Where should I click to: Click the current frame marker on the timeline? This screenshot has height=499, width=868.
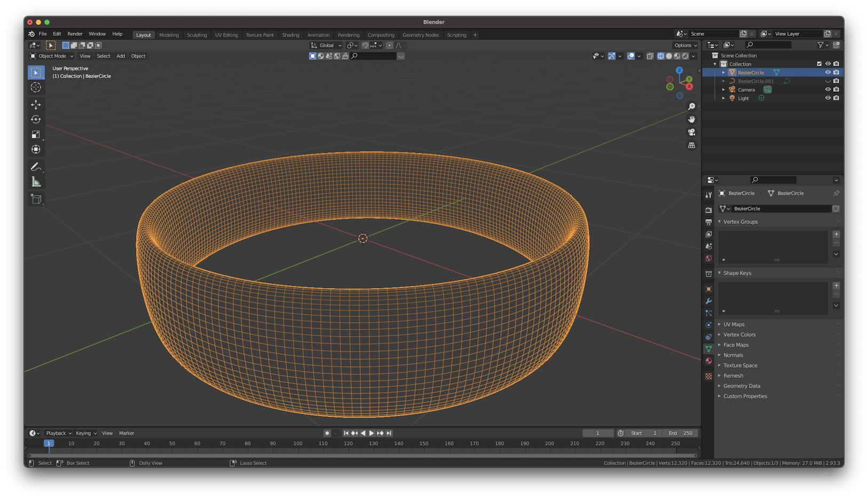[49, 443]
